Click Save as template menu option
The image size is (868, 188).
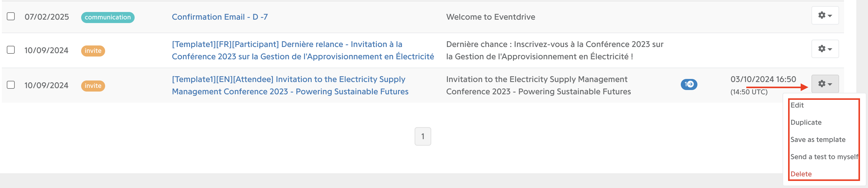[x=818, y=139]
